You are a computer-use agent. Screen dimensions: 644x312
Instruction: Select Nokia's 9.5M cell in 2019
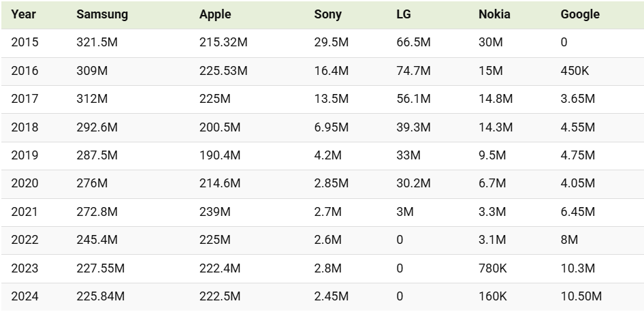[x=492, y=155]
